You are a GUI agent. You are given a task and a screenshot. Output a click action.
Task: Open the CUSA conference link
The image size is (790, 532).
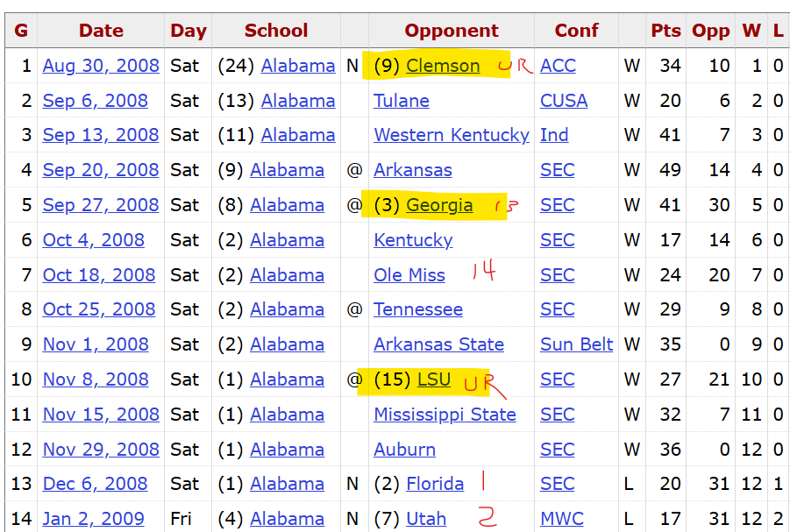[564, 101]
